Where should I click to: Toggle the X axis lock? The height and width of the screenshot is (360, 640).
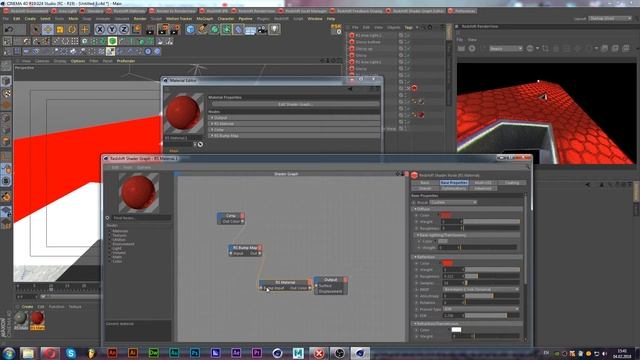100,29
